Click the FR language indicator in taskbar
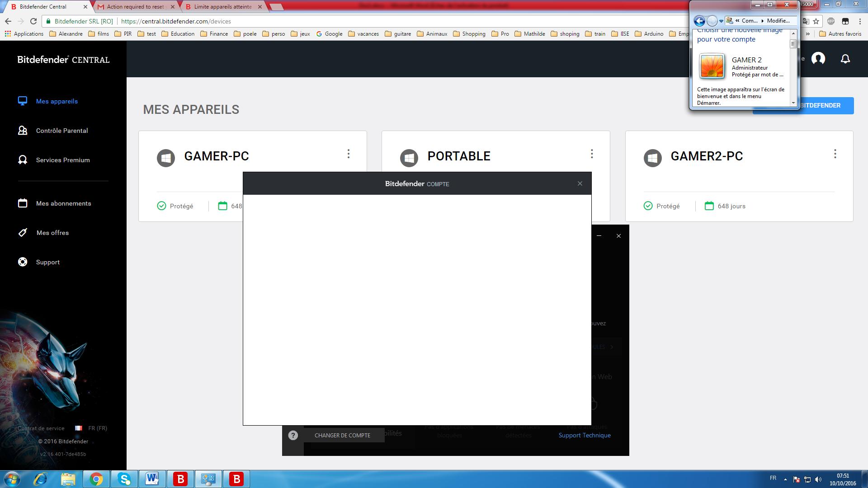This screenshot has width=868, height=488. pyautogui.click(x=773, y=478)
